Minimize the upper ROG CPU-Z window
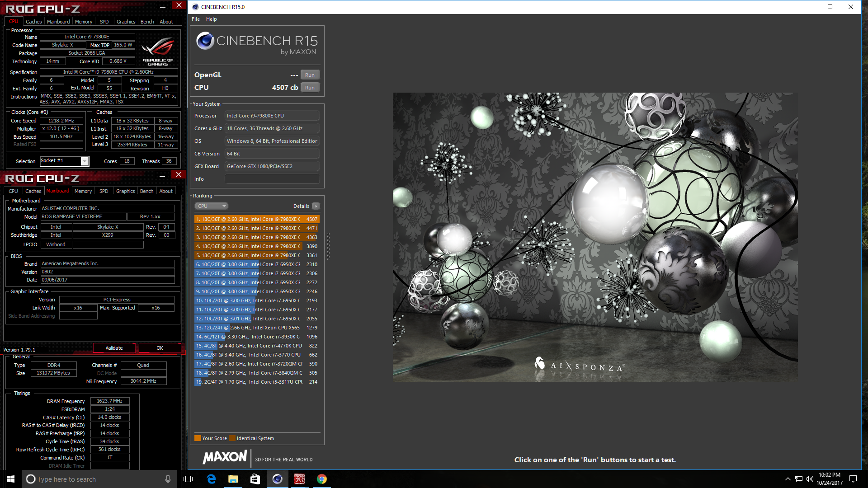Image resolution: width=868 pixels, height=488 pixels. click(163, 6)
